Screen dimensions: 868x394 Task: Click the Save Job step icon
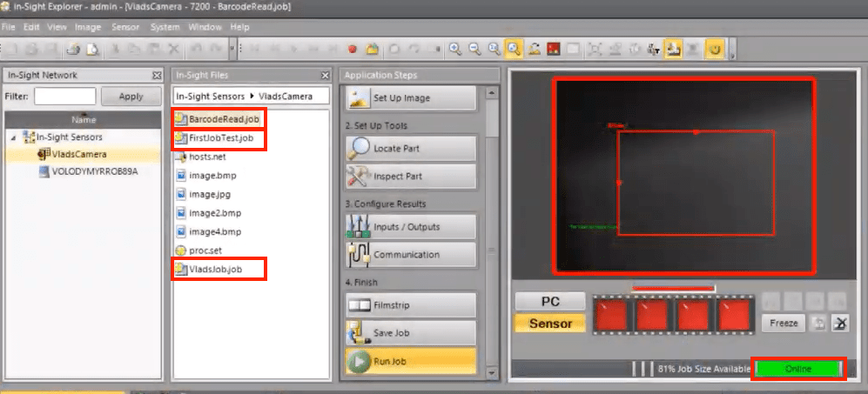[x=358, y=333]
